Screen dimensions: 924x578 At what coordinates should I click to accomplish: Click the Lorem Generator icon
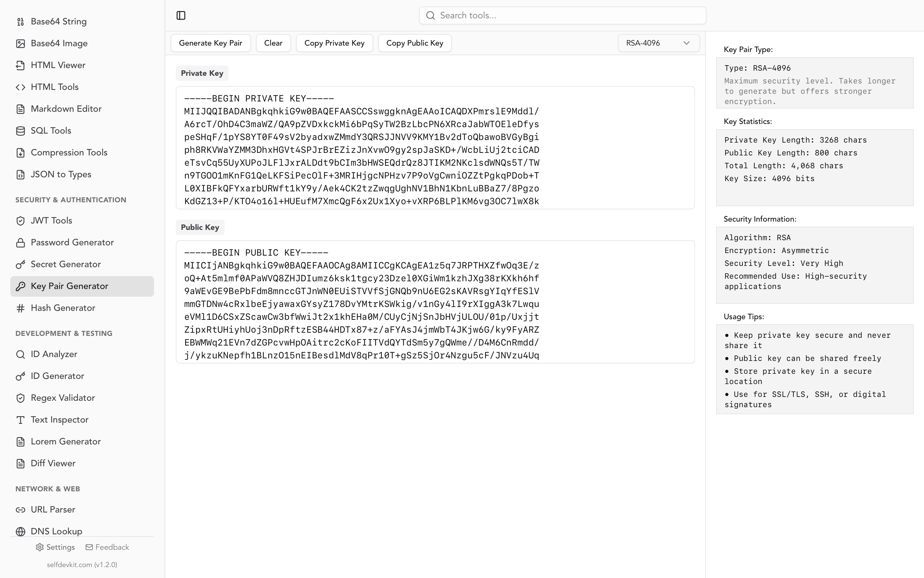coord(21,441)
